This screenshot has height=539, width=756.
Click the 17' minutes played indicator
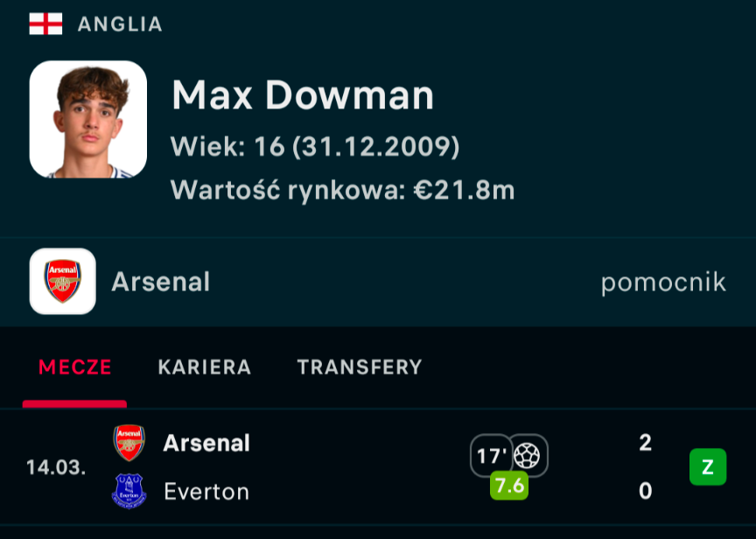pyautogui.click(x=491, y=456)
